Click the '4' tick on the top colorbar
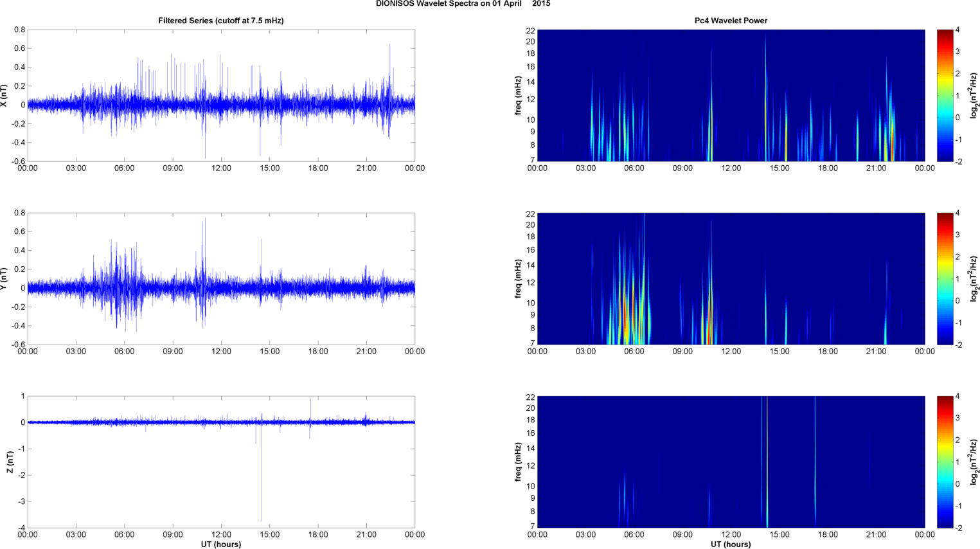 pyautogui.click(x=958, y=30)
